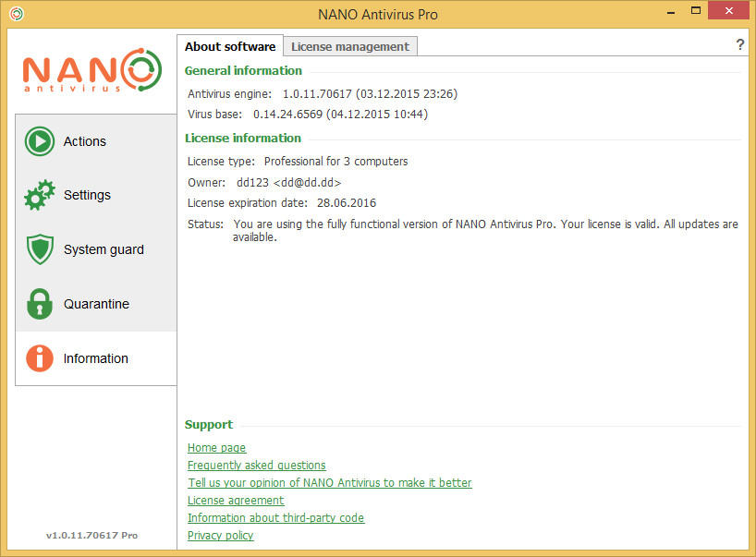Follow the 'Tell us your opinion' link
The height and width of the screenshot is (557, 756).
coord(330,483)
